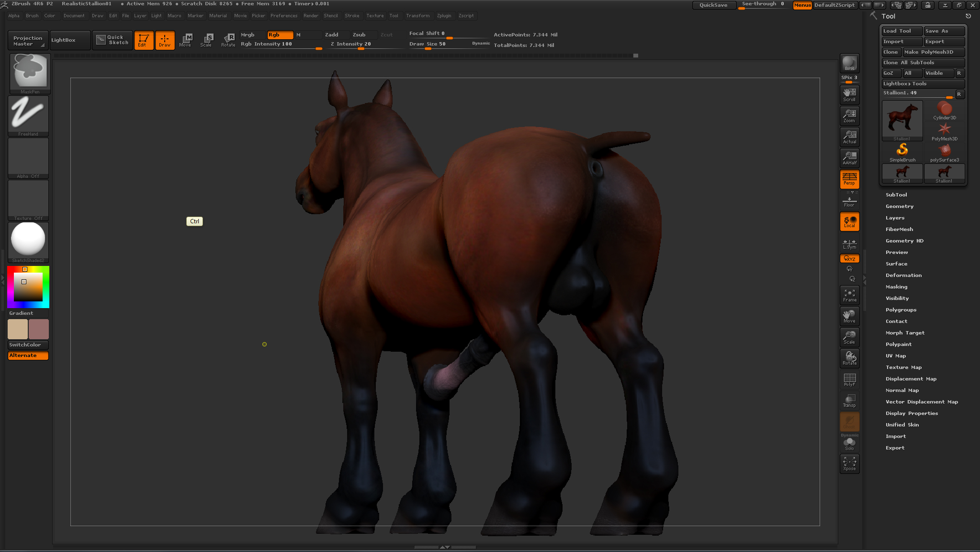
Task: Select the Rotate transform icon in top toolbar
Action: coord(228,40)
